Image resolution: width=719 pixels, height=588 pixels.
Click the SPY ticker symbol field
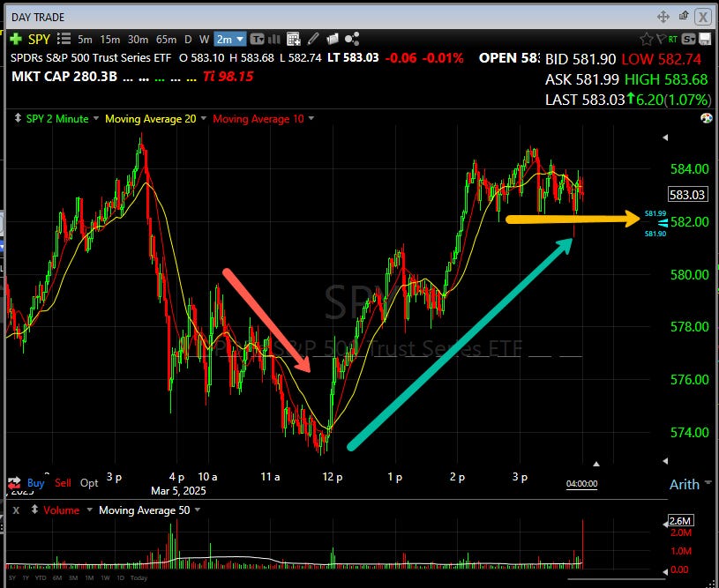(39, 40)
